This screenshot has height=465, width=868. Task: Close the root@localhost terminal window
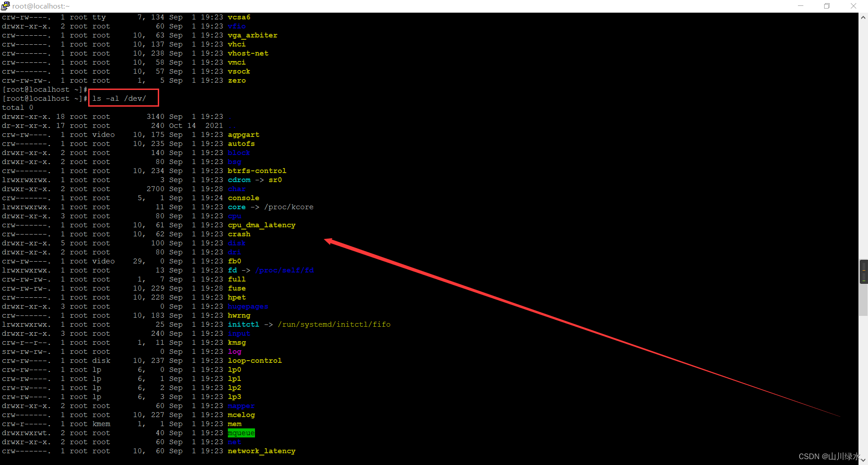pos(854,6)
